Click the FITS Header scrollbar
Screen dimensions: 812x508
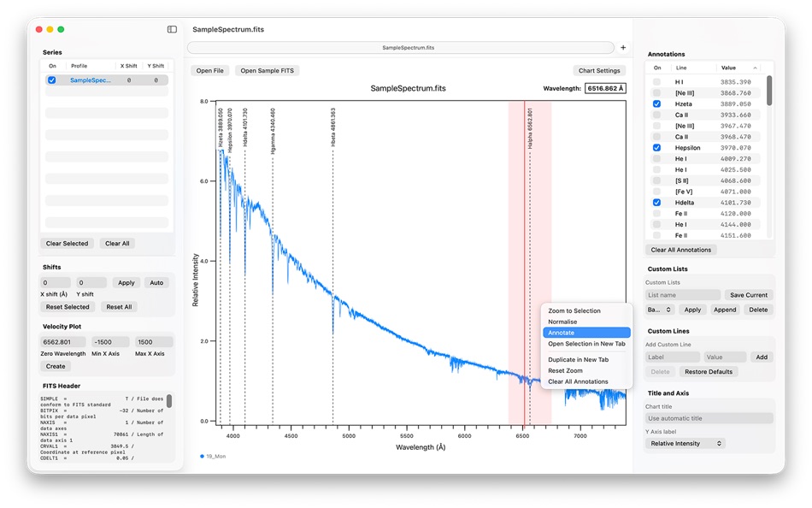169,401
